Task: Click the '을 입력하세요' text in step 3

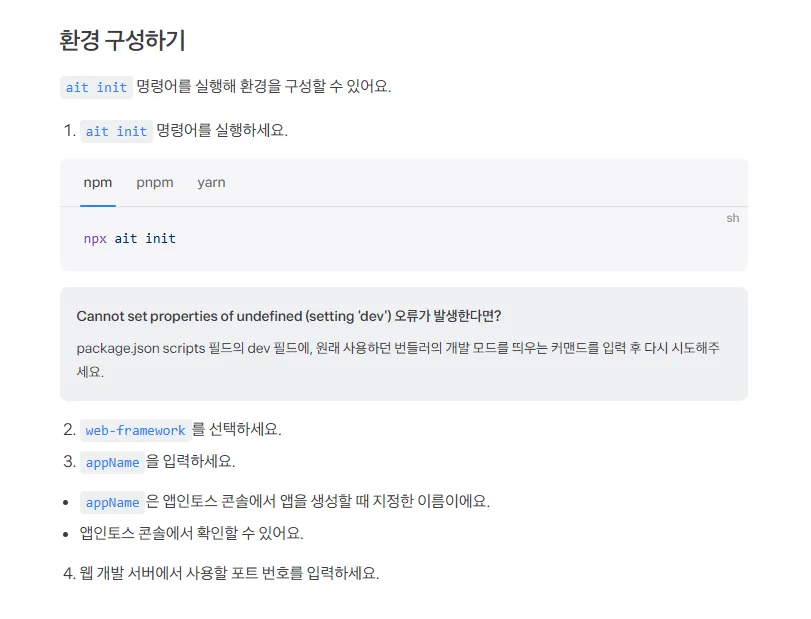Action: pos(190,461)
